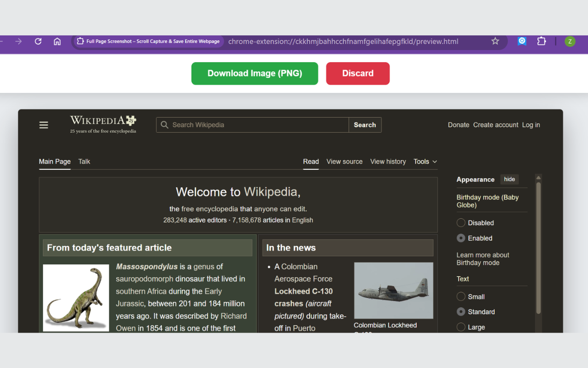588x368 pixels.
Task: Choose Large text size
Action: (461, 327)
